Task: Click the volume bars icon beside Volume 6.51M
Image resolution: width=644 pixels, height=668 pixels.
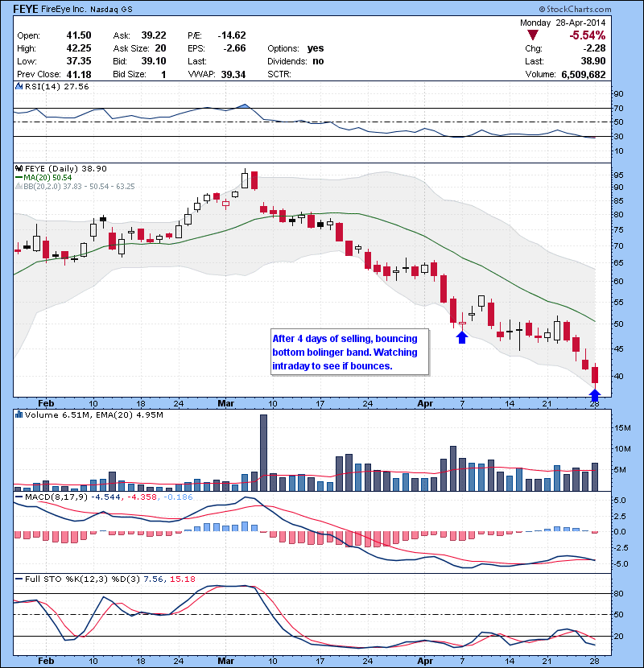Action: pyautogui.click(x=19, y=414)
